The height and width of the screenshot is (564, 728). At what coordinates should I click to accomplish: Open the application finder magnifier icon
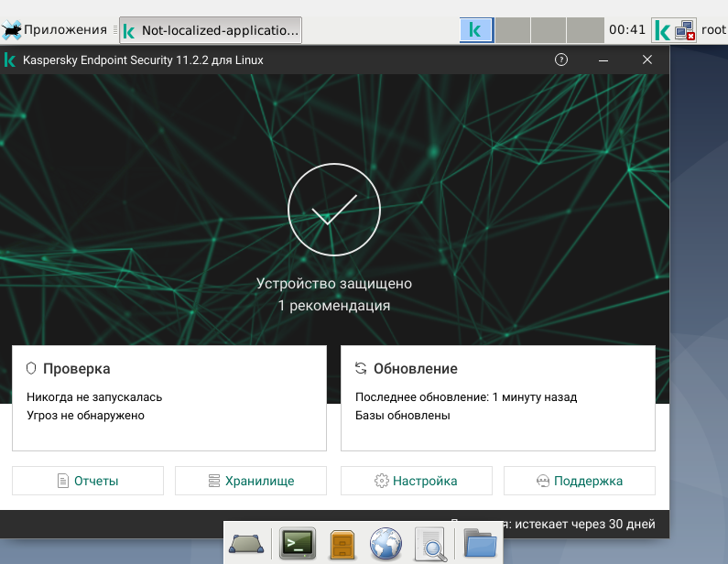(431, 544)
